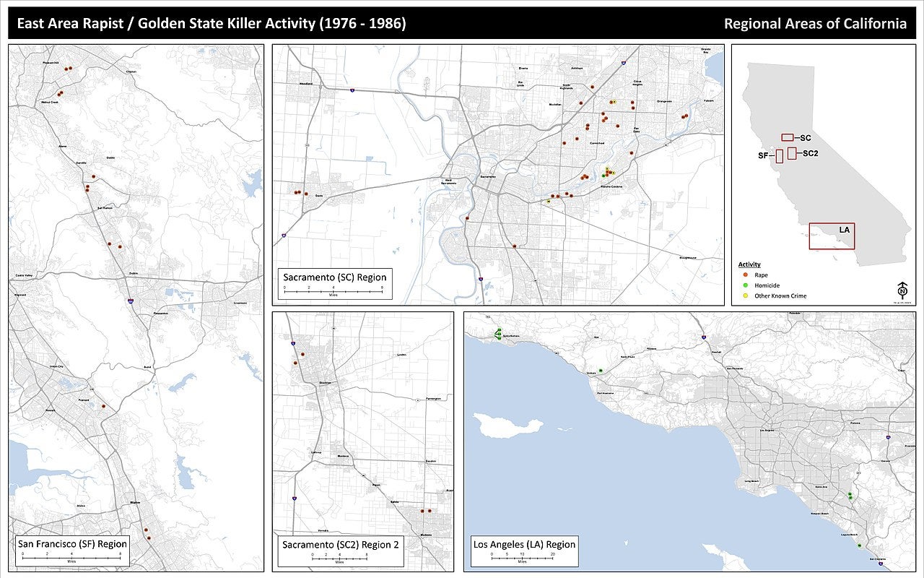The width and height of the screenshot is (924, 578).
Task: Click the 'Castro Valley' city label
Action: (x=23, y=276)
